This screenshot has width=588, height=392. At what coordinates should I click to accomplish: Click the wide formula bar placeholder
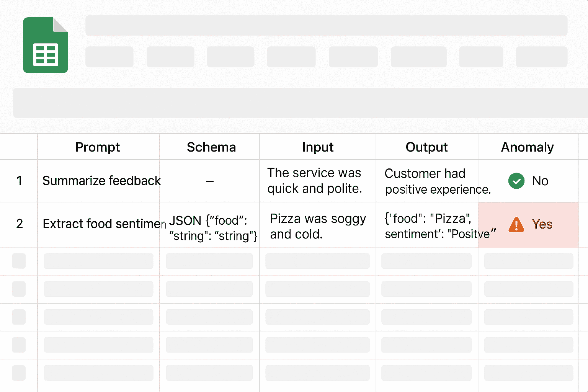point(301,103)
